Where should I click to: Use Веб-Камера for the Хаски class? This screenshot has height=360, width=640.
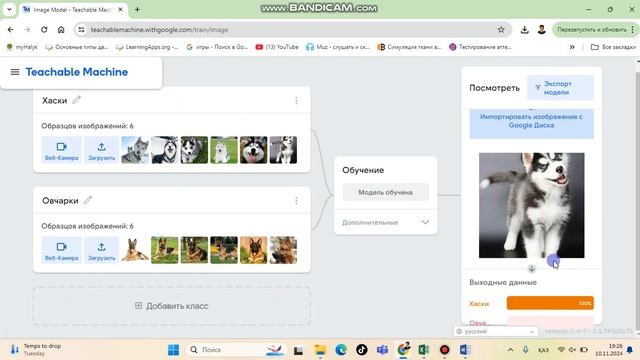coord(61,150)
